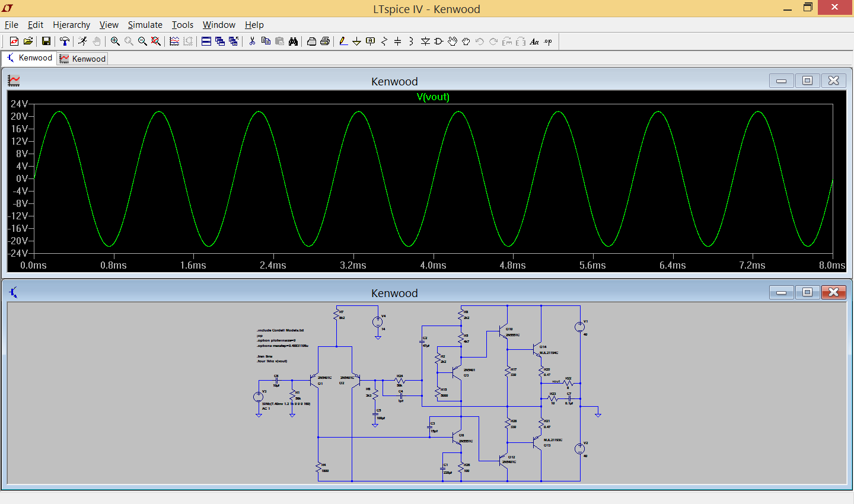Select the drag tool closed hand
Viewport: 854px width, 504px height.
tap(466, 42)
